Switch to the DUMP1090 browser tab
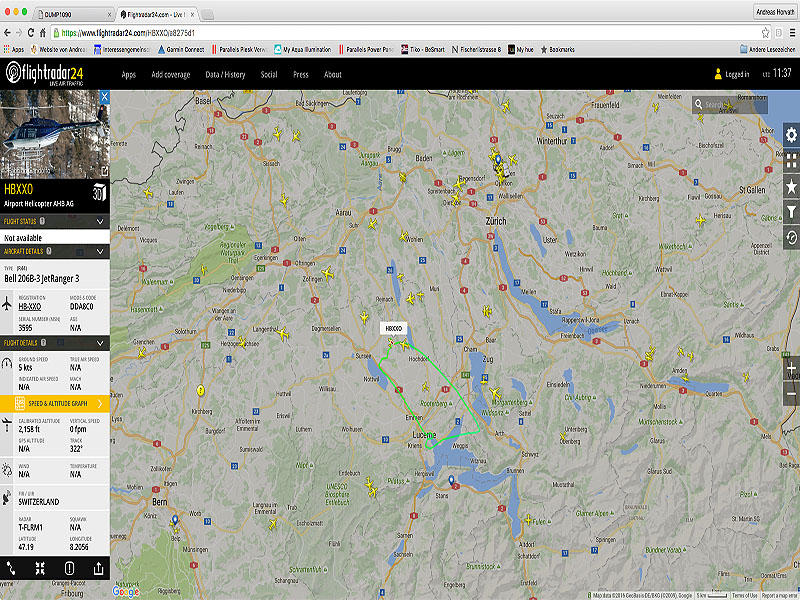 73,14
